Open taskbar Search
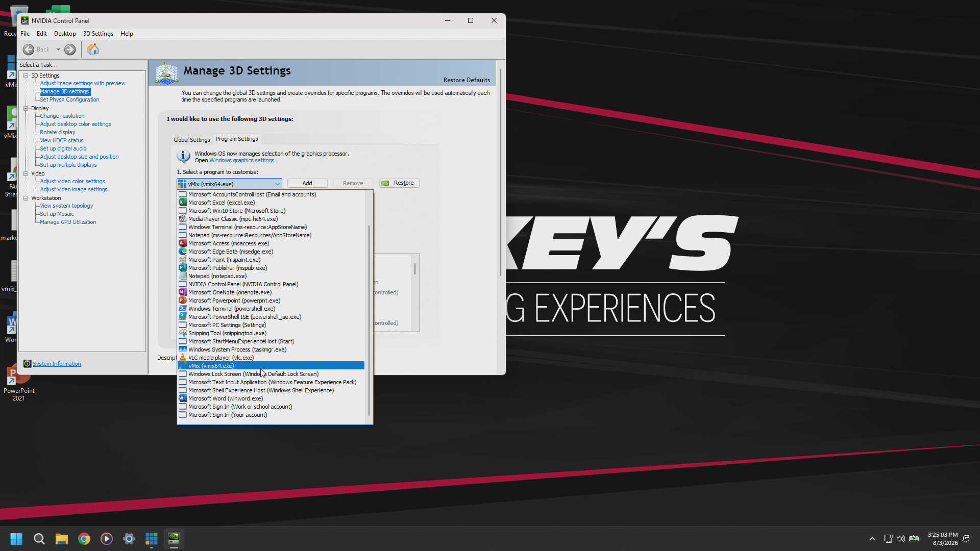Viewport: 980px width, 551px height. point(39,539)
